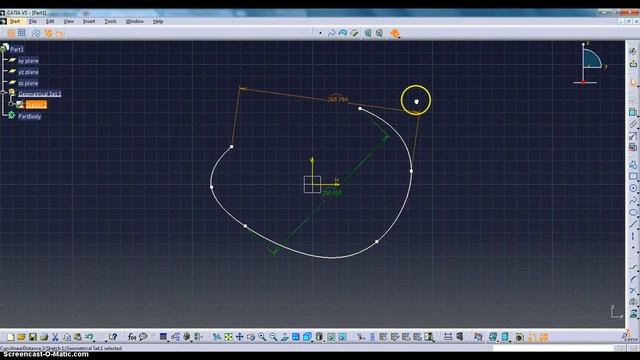Click the Print icon

click(44, 337)
